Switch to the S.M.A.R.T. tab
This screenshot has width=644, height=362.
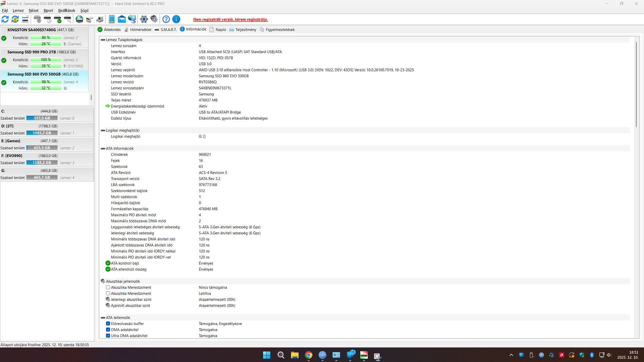166,30
